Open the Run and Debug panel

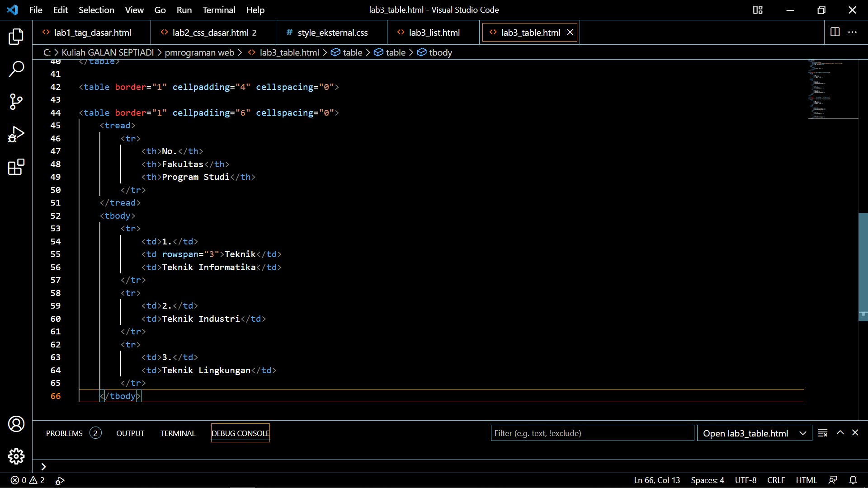pos(16,134)
